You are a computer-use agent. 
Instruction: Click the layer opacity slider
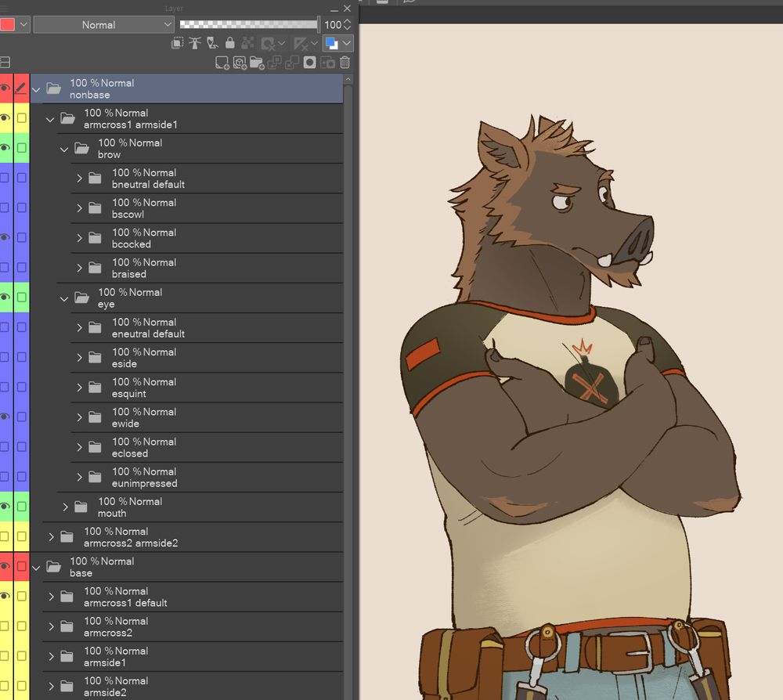(x=249, y=24)
